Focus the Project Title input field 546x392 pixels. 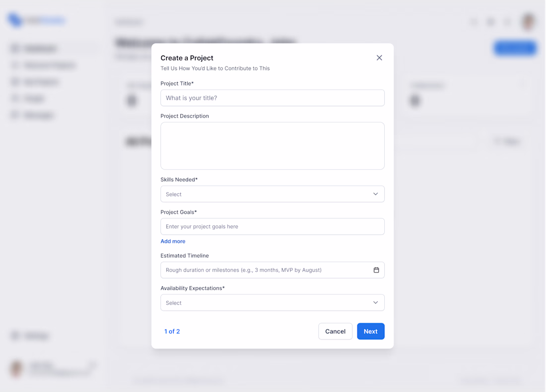272,98
